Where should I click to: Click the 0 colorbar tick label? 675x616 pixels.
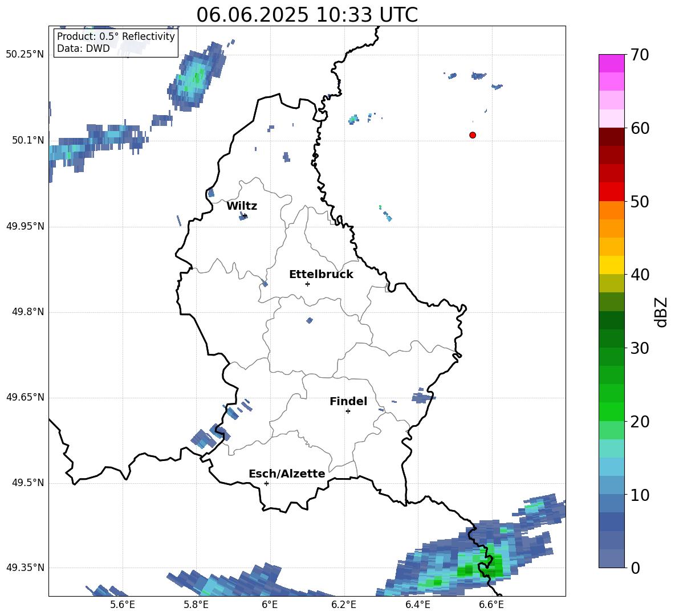click(x=635, y=568)
